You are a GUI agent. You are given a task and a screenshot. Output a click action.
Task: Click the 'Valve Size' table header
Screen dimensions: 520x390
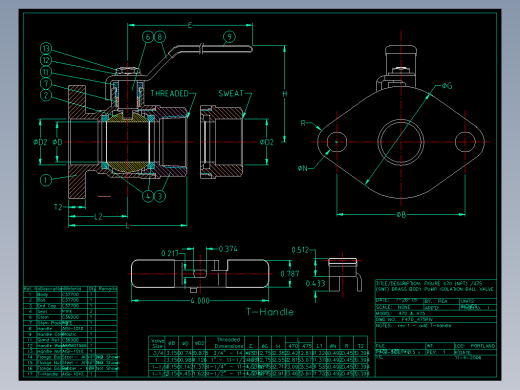157,343
